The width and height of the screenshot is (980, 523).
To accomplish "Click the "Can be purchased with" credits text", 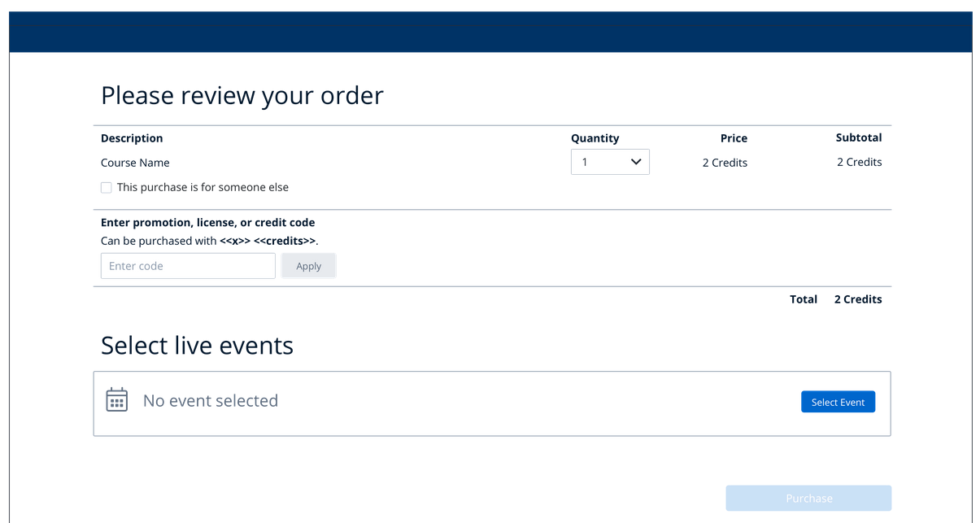I will coord(209,241).
